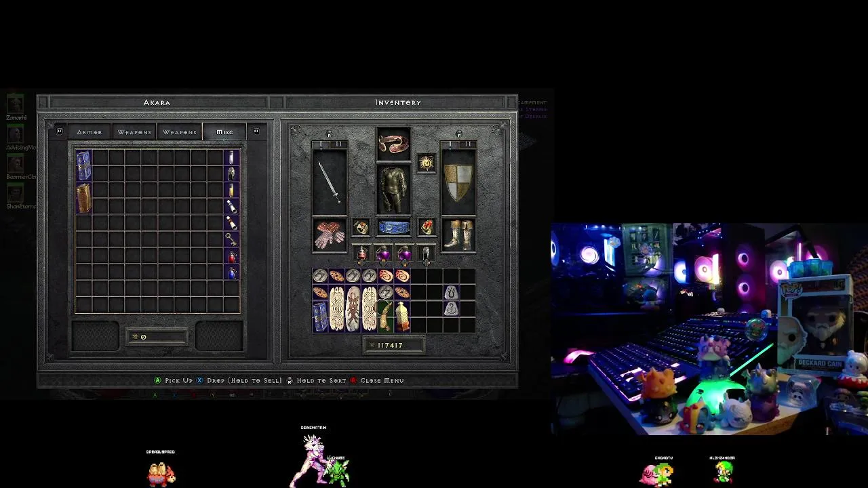This screenshot has height=488, width=868.
Task: Pick the gold item beside the horn
Action: coord(401,316)
